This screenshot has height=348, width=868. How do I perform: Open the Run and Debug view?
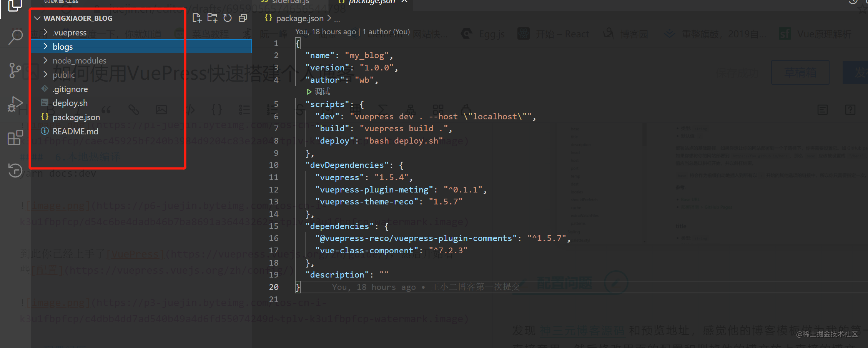pyautogui.click(x=15, y=104)
